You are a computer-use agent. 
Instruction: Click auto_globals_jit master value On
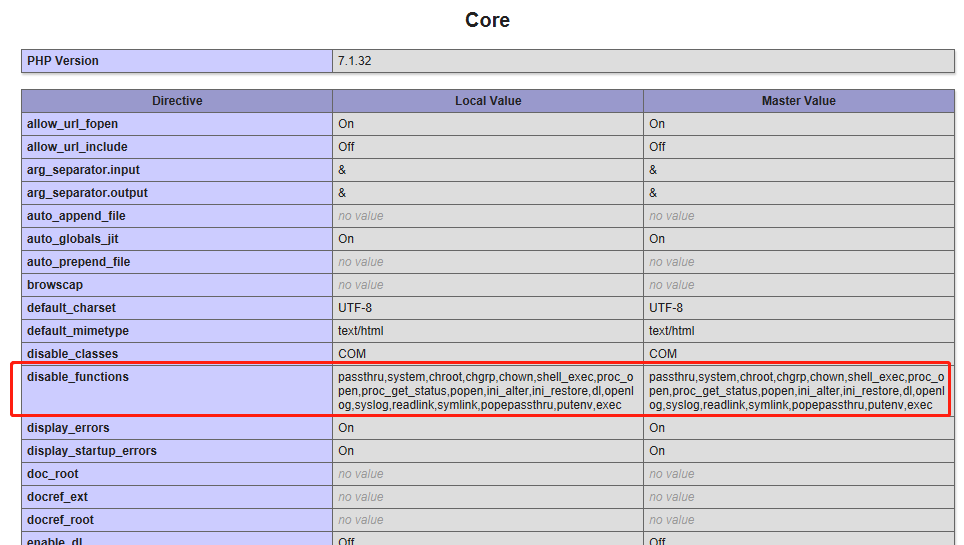pos(657,239)
